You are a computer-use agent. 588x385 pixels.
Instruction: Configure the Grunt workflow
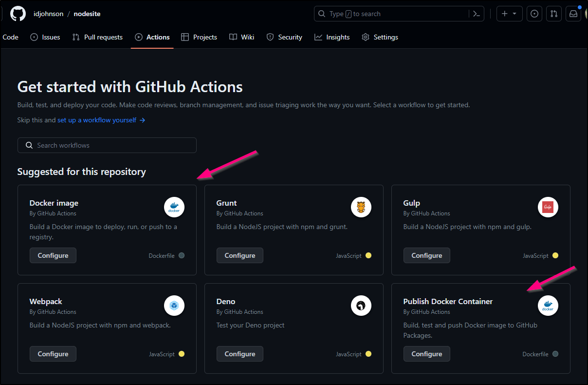tap(240, 255)
